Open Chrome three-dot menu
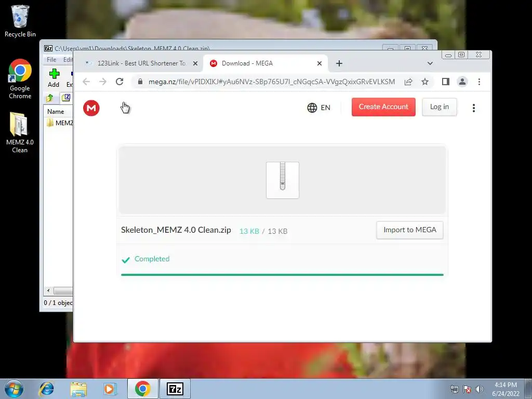Viewport: 532px width, 399px height. [479, 82]
